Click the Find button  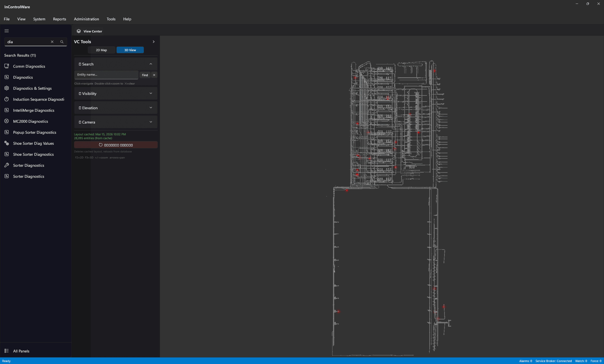145,75
